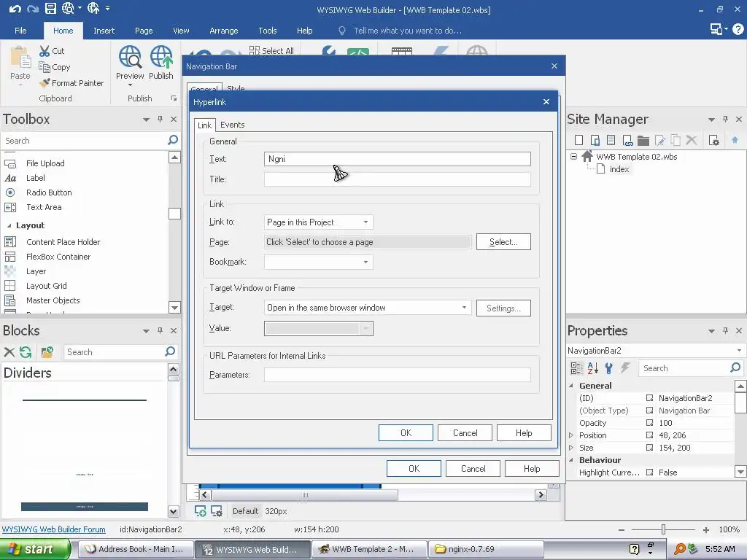
Task: Add new blank page in Site Manager
Action: click(578, 140)
